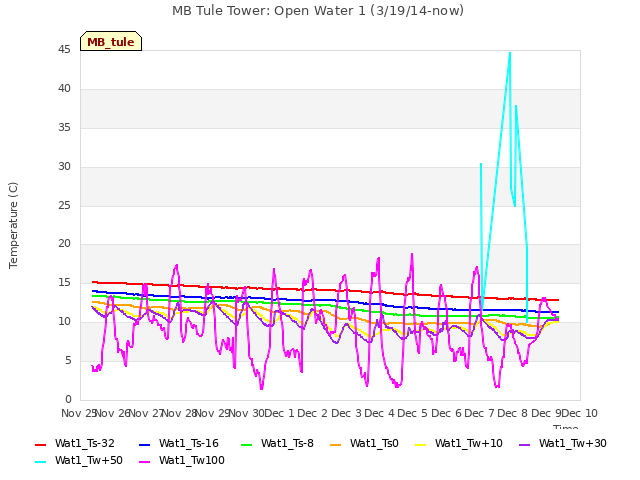Click the 40 y-axis tick label
The width and height of the screenshot is (640, 480).
[64, 89]
